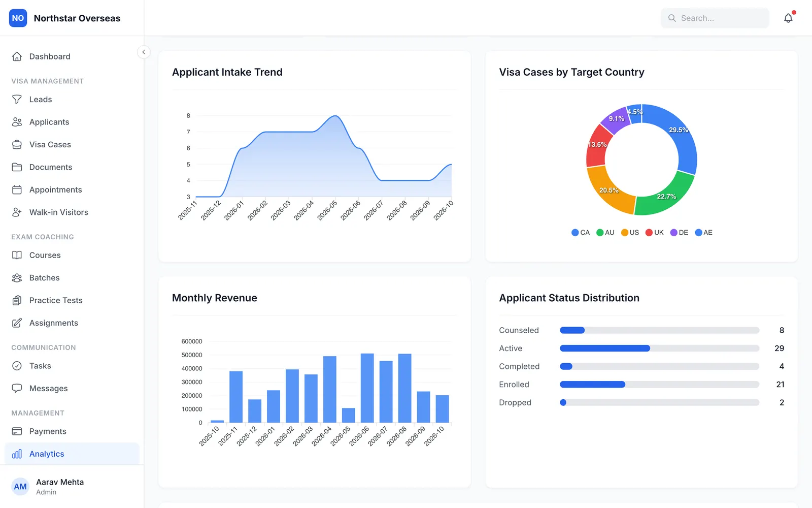Screen dimensions: 812x508
Task: Click the Payments card icon
Action: coord(17,431)
